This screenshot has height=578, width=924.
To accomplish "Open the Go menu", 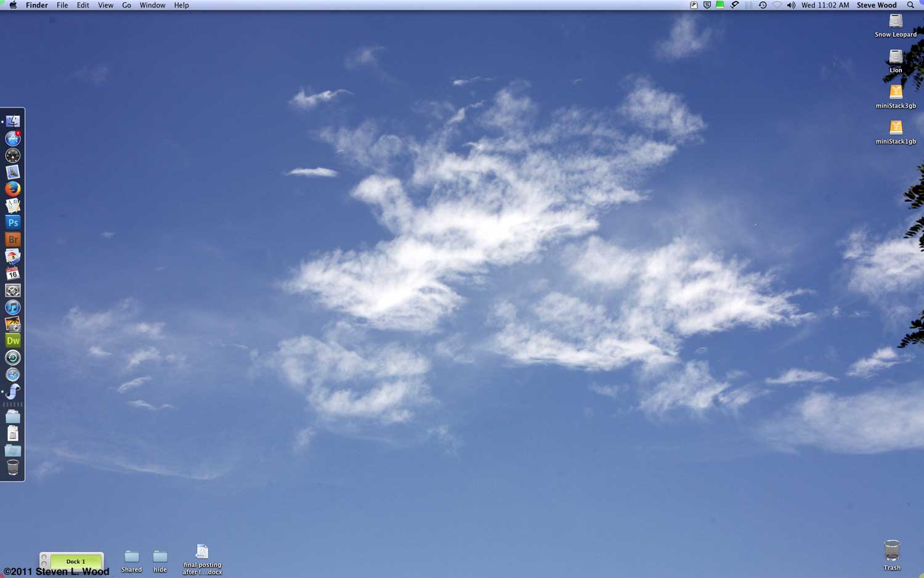I will point(126,5).
